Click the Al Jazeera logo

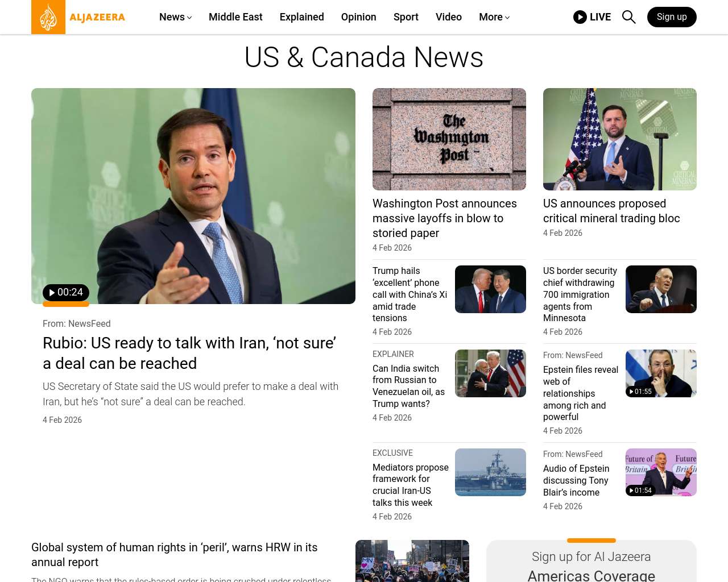[x=78, y=17]
